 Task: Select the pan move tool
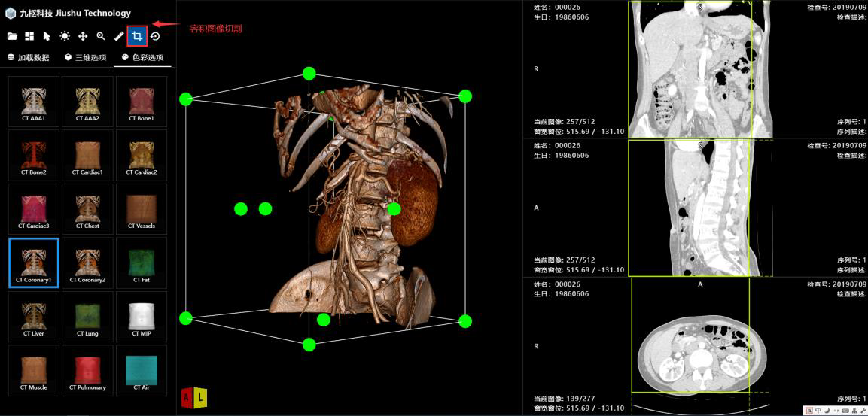pyautogui.click(x=83, y=37)
